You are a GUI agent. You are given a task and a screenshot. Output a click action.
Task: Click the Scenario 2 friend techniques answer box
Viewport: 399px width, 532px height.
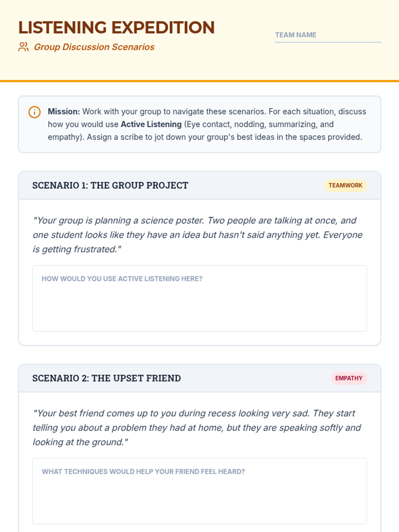[x=199, y=491]
